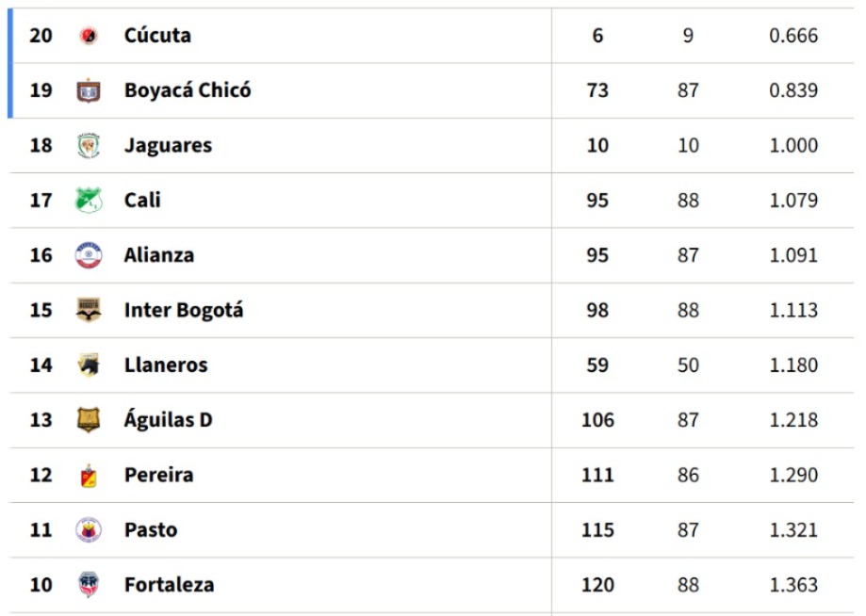Image resolution: width=866 pixels, height=616 pixels.
Task: Select the Inter Bogotá team name
Action: point(184,310)
